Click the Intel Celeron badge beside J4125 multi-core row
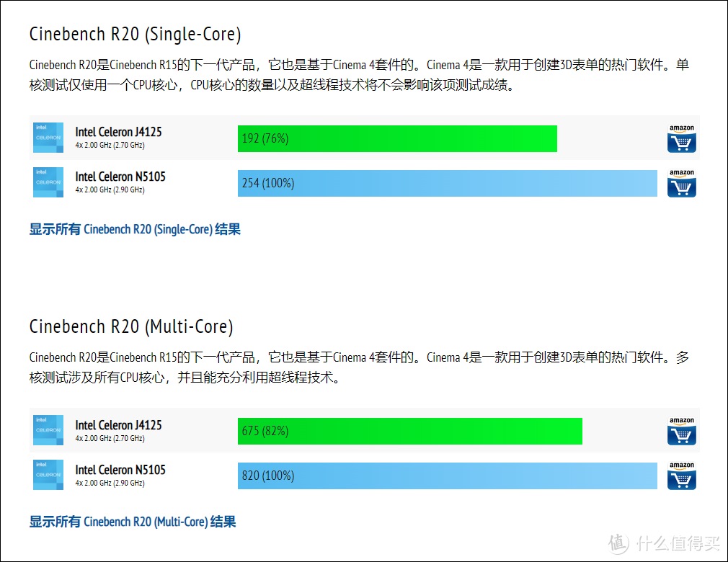The image size is (728, 562). pyautogui.click(x=48, y=430)
